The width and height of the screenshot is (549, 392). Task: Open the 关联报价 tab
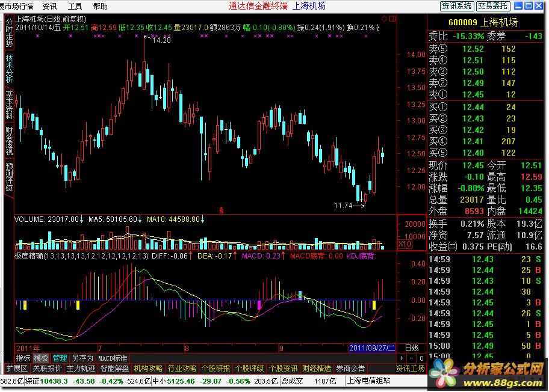pos(47,369)
